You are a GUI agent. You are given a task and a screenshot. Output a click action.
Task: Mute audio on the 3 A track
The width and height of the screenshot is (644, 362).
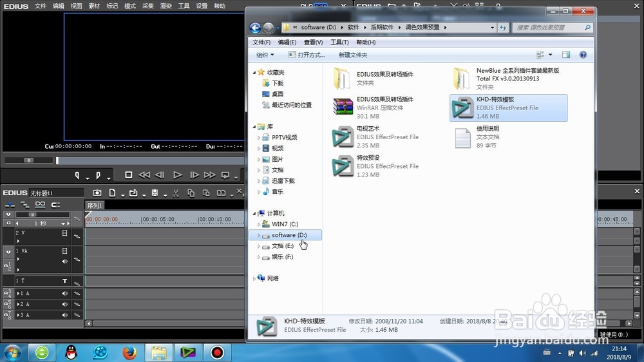(x=64, y=315)
